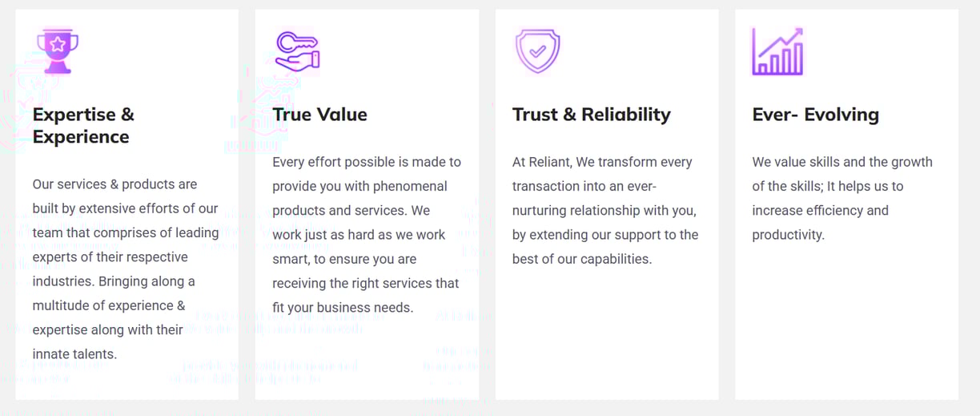The image size is (980, 416).
Task: Click the paragraph starting 'Our services & products'
Action: (x=126, y=269)
